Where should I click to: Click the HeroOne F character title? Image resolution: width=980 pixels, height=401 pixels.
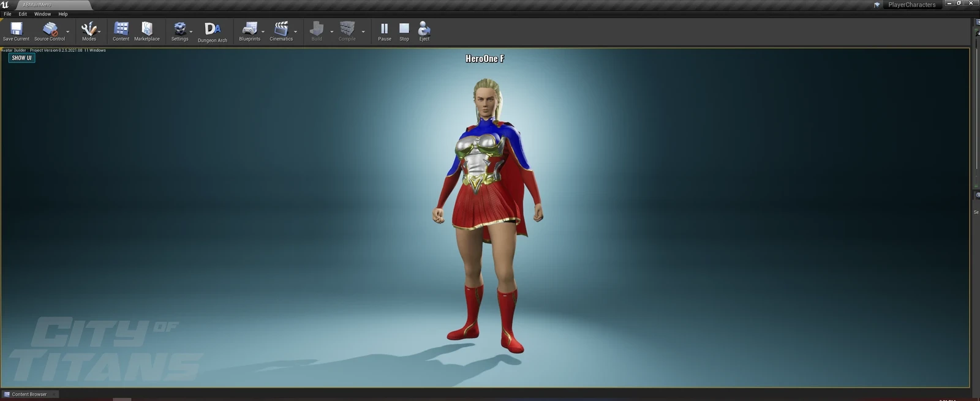click(484, 59)
